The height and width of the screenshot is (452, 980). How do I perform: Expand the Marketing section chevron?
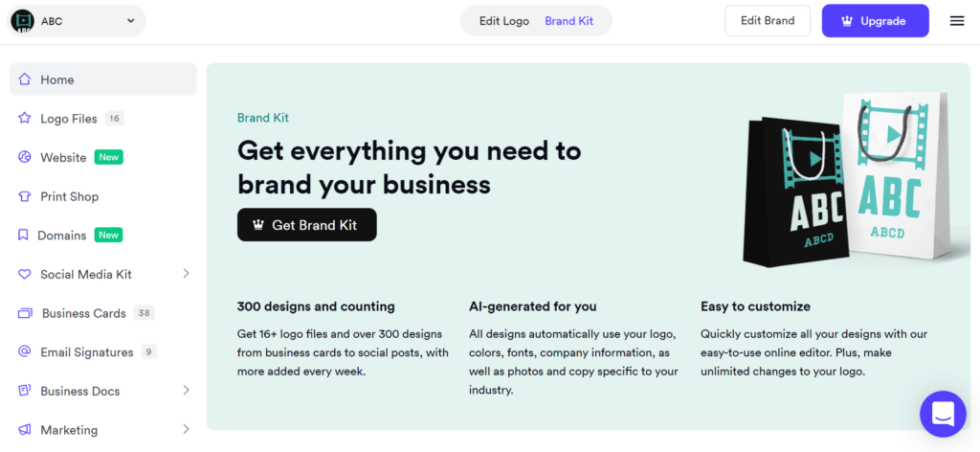pos(186,430)
